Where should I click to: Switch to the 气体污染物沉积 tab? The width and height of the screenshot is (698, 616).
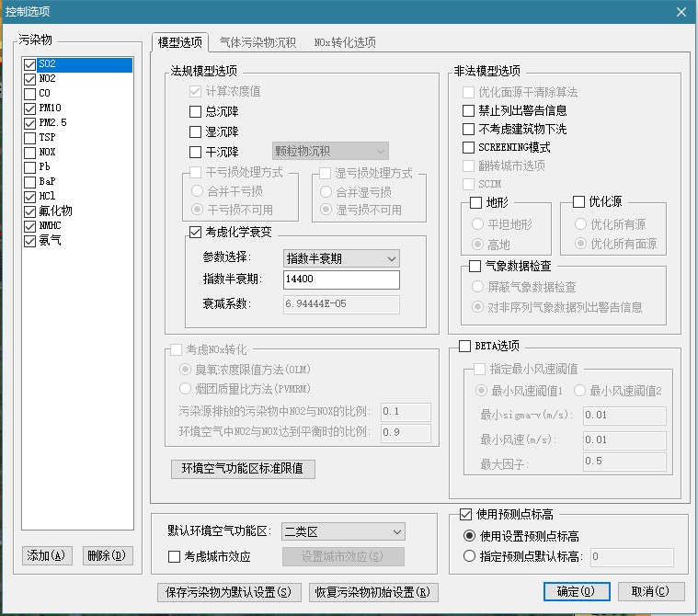(257, 42)
